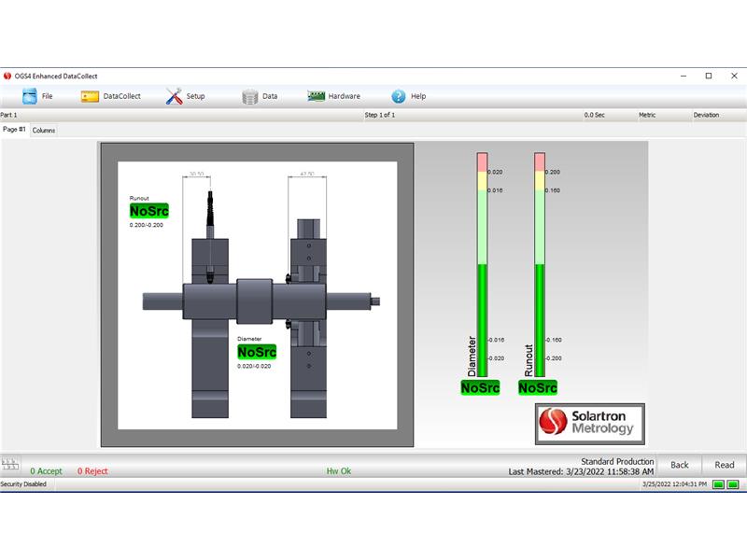Maximize the OGS4 window
The image size is (747, 560).
[x=709, y=76]
